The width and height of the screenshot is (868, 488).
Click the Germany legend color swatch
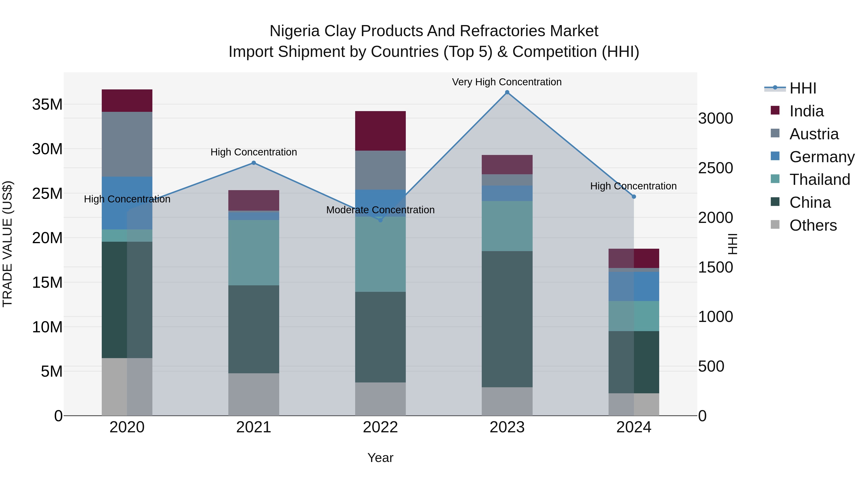pos(775,156)
